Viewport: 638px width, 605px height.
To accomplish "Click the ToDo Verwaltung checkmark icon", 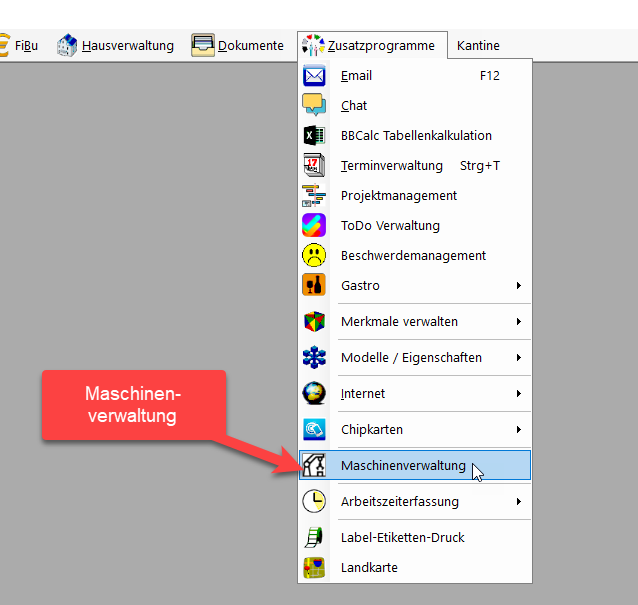I will (314, 225).
